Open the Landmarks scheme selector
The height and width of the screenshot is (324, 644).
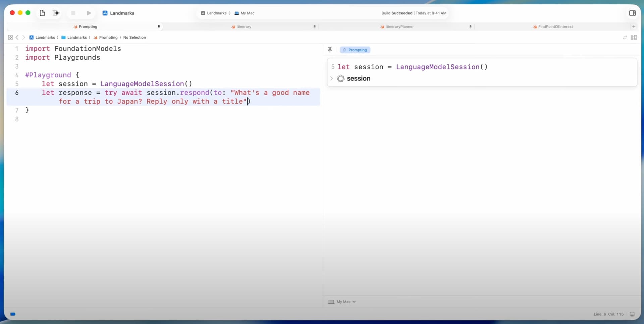[x=214, y=13]
